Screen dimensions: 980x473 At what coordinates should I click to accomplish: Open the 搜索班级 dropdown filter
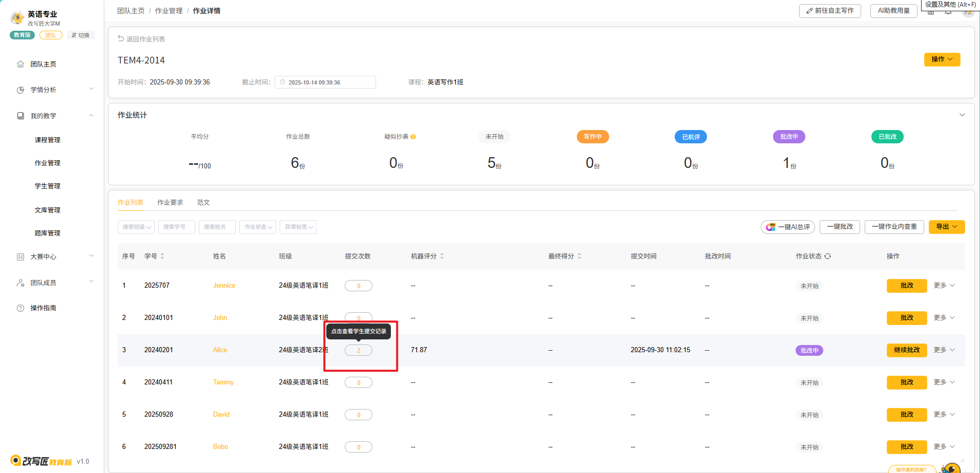136,227
